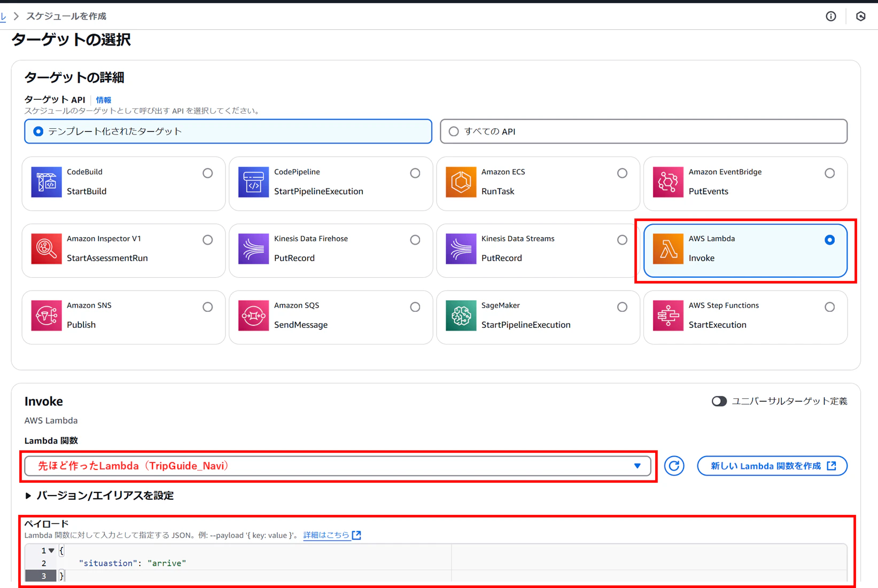The width and height of the screenshot is (878, 588).
Task: Click the Kinesis Data Streams icon
Action: point(461,249)
